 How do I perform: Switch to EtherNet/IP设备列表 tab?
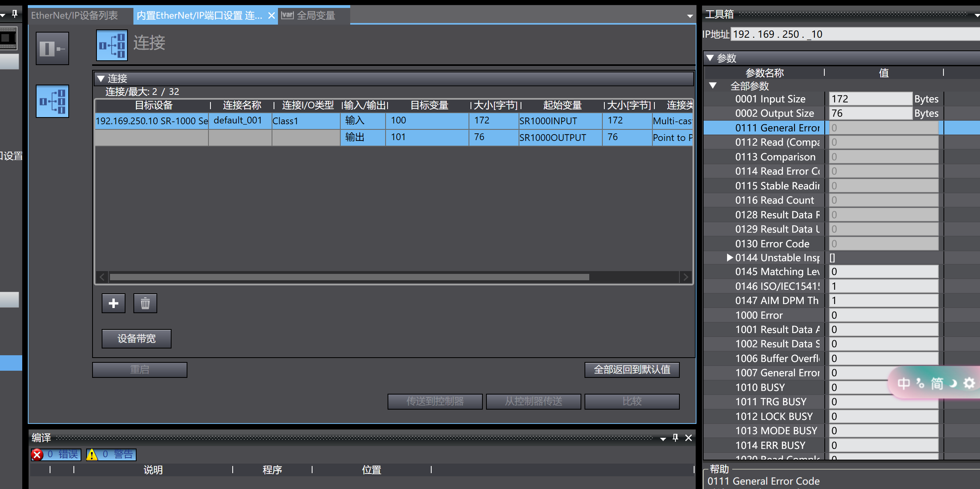click(x=75, y=15)
